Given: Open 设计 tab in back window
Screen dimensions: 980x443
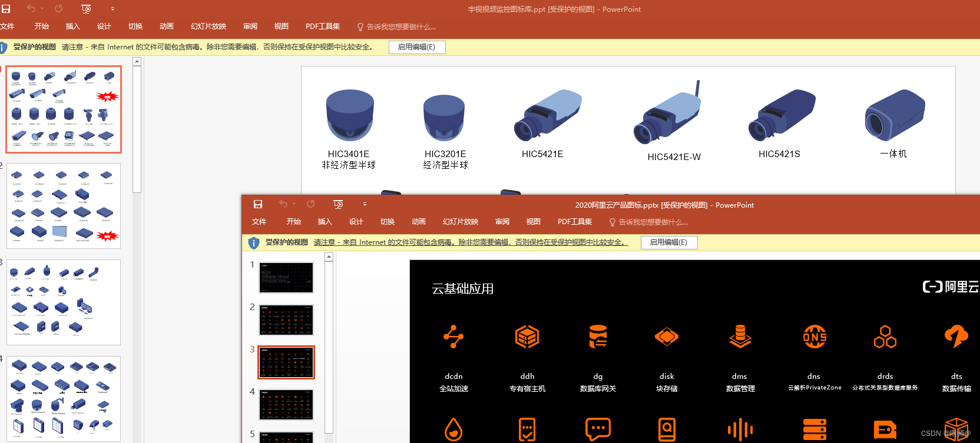Looking at the screenshot, I should (104, 26).
